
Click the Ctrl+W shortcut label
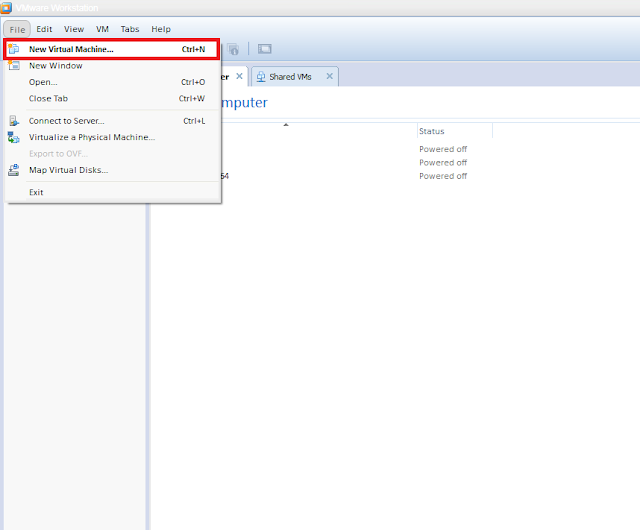(x=192, y=98)
